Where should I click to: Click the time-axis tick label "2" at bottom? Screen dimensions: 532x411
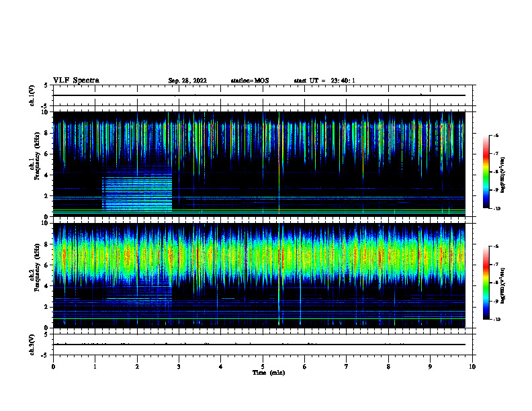point(137,367)
